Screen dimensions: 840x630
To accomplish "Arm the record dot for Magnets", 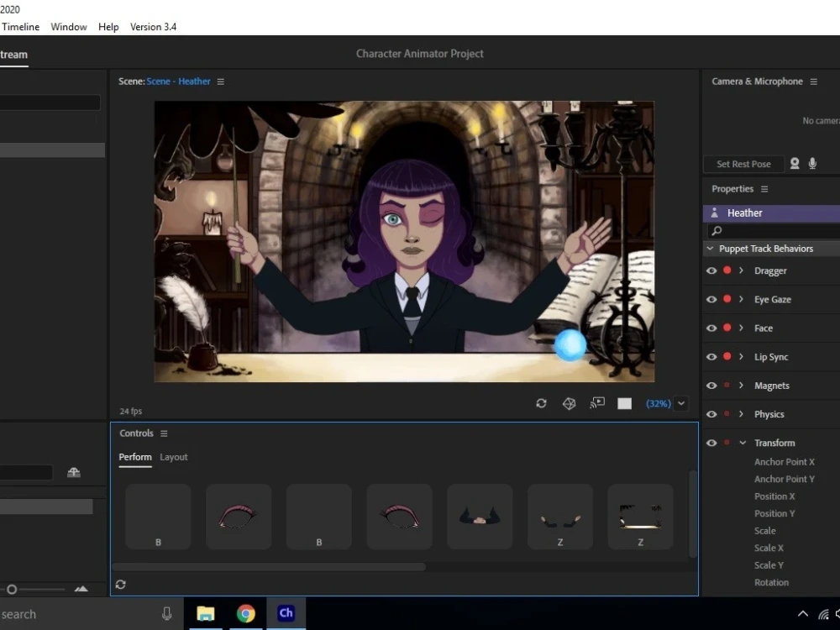I will [x=727, y=386].
